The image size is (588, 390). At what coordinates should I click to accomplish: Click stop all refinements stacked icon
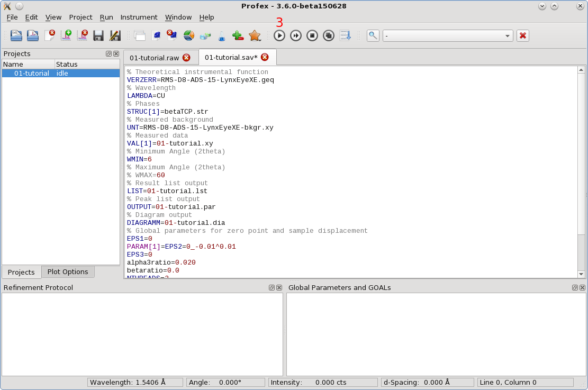point(329,35)
